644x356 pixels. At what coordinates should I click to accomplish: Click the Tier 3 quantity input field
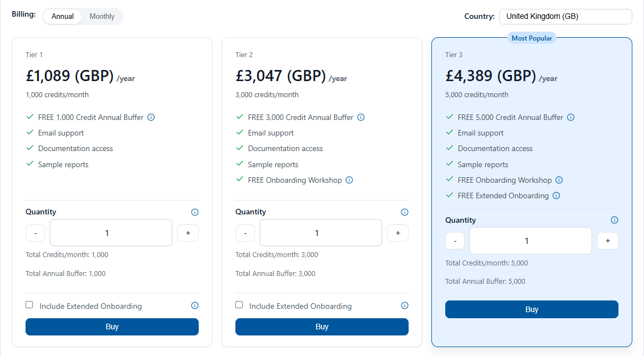point(531,241)
